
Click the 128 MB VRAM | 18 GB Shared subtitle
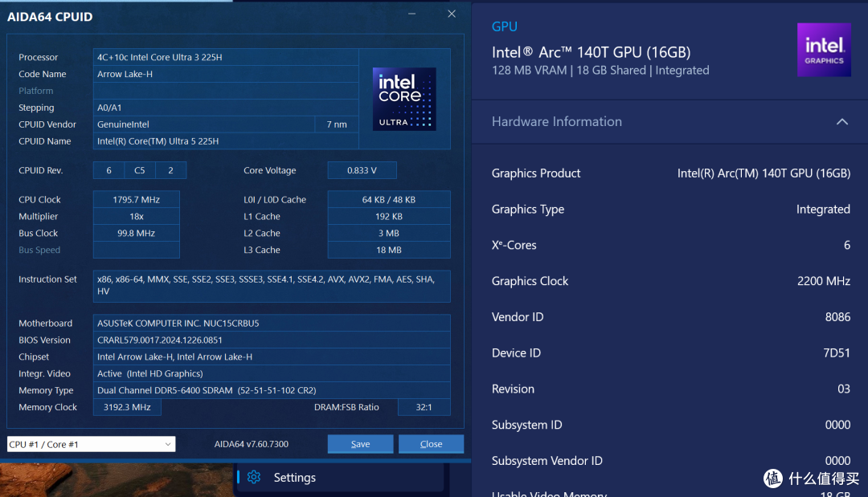(x=600, y=70)
